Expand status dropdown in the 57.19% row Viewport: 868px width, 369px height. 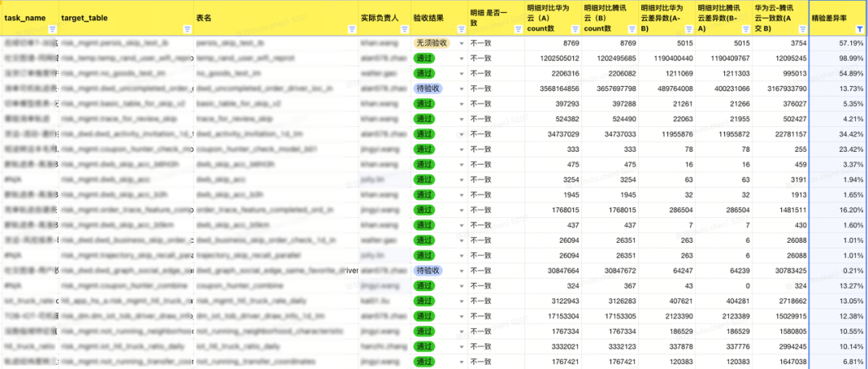(461, 43)
